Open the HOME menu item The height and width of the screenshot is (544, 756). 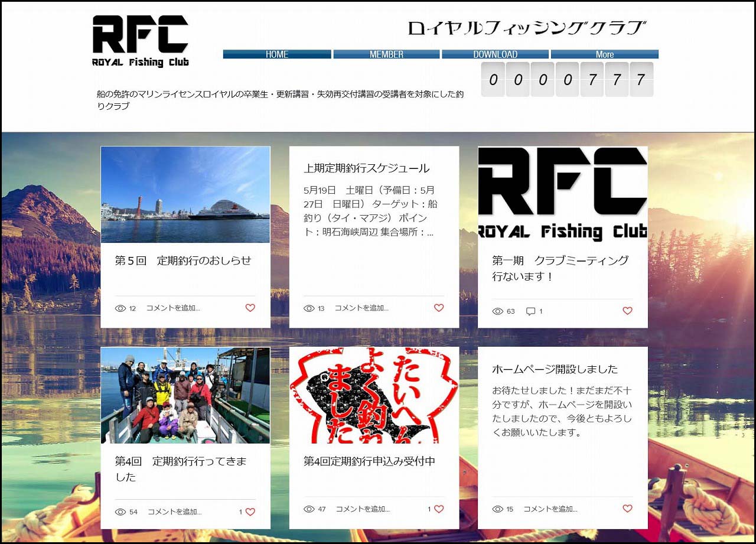277,54
